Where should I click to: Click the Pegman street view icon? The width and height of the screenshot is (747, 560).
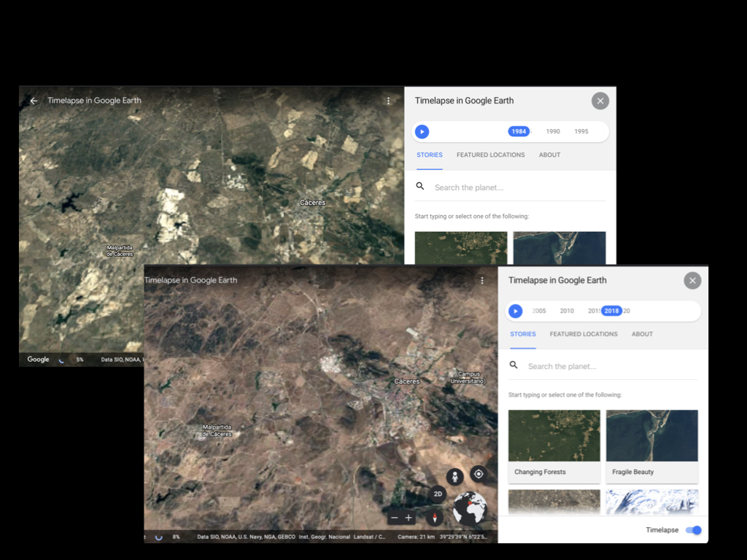(x=455, y=477)
